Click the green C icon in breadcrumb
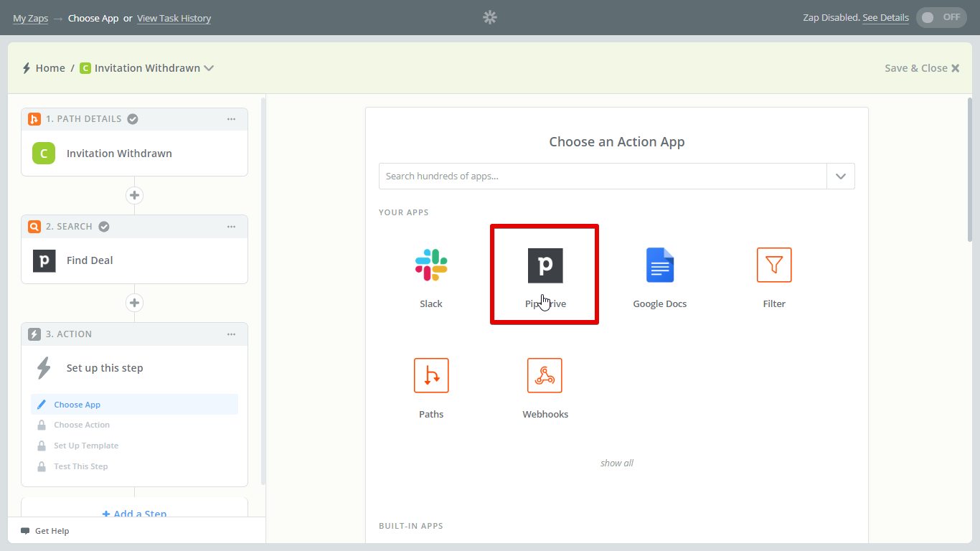The width and height of the screenshot is (980, 551). click(85, 68)
